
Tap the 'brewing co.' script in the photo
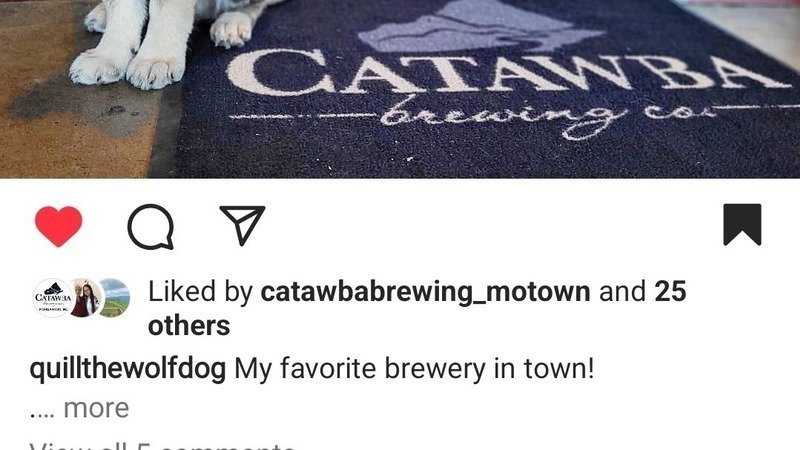click(548, 116)
